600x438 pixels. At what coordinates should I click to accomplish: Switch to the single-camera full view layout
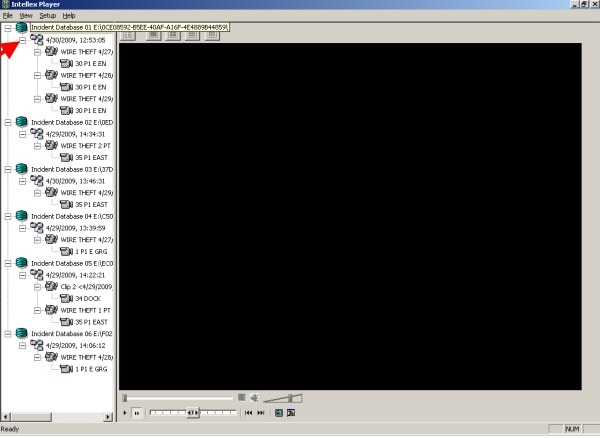pyautogui.click(x=153, y=34)
